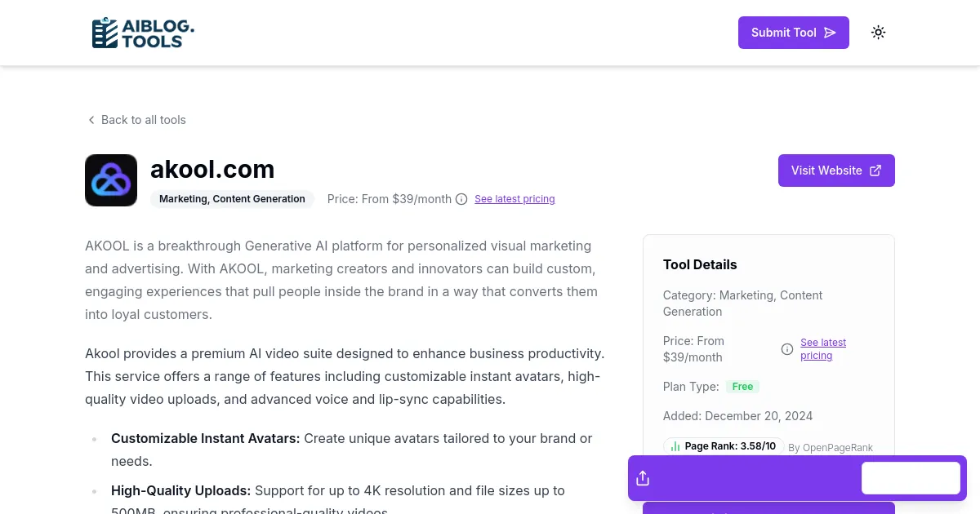Click the paper-plane icon inside Submit Tool
Screen dimensions: 980x514
pyautogui.click(x=830, y=33)
